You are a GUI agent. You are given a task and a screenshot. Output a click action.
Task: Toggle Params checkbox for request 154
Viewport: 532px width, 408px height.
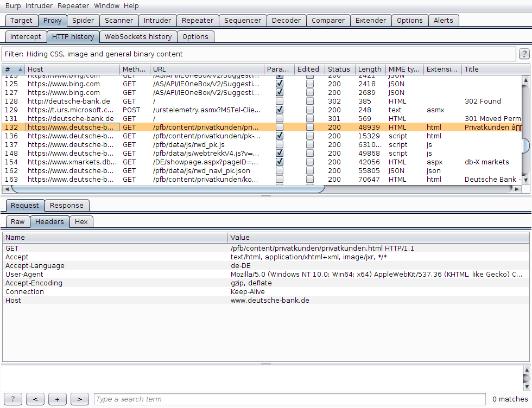tap(280, 162)
